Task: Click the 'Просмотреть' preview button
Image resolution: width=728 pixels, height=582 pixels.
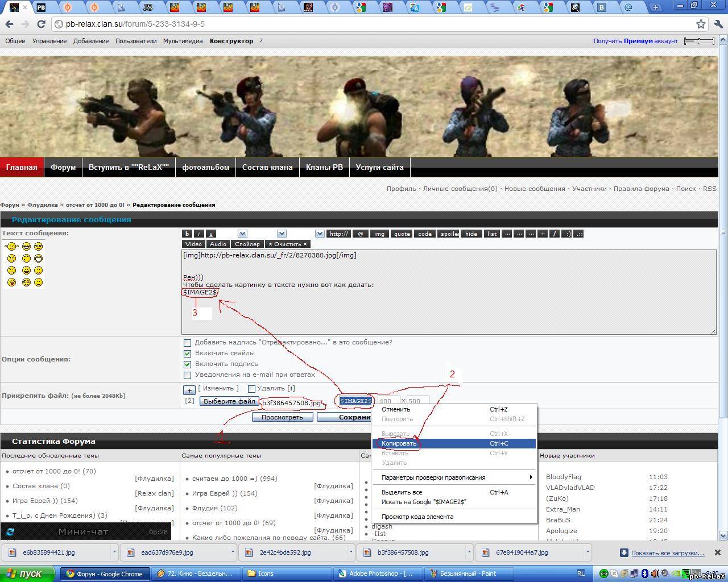Action: coord(282,417)
